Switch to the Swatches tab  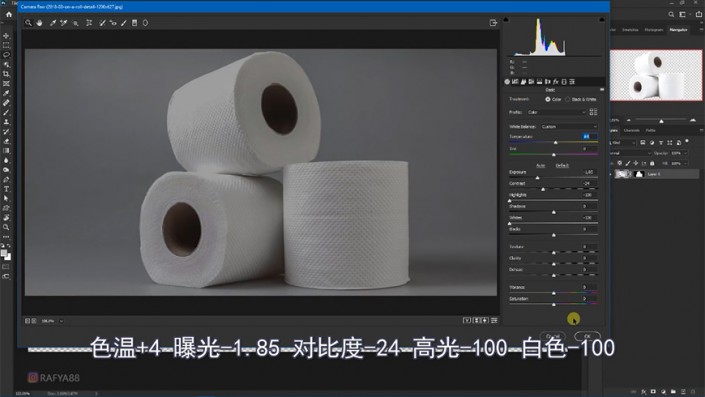630,30
